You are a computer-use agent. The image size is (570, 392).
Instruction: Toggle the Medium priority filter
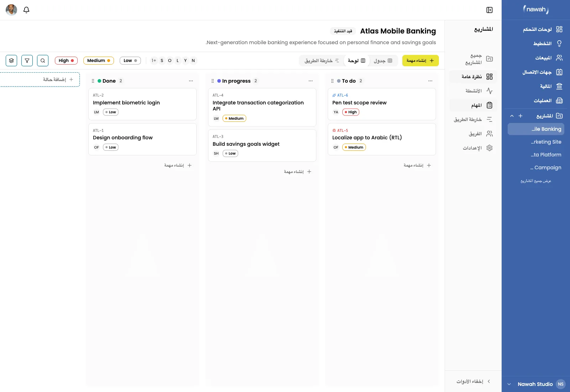(x=99, y=61)
